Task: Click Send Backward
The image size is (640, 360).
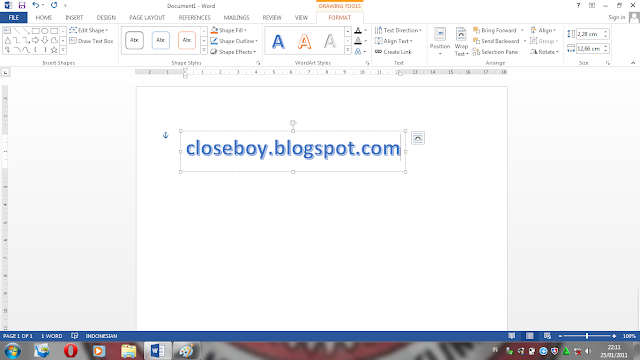Action: [496, 41]
